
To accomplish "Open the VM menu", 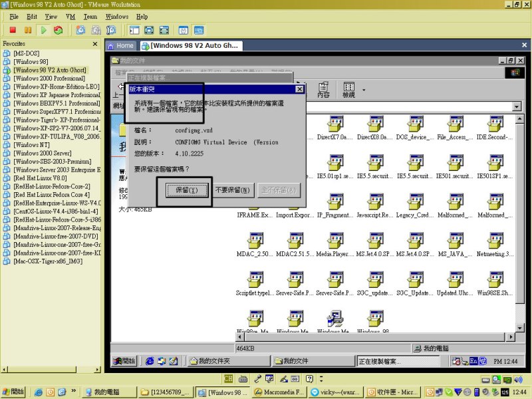I will click(x=70, y=17).
